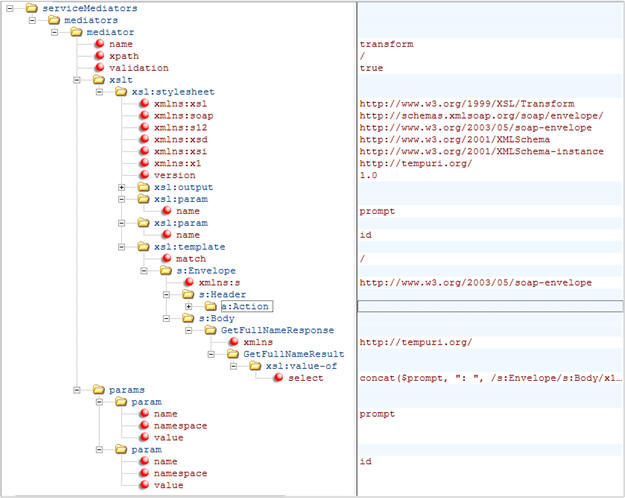This screenshot has width=625, height=498.
Task: Collapse the serviceMediators root node
Action: pos(10,8)
